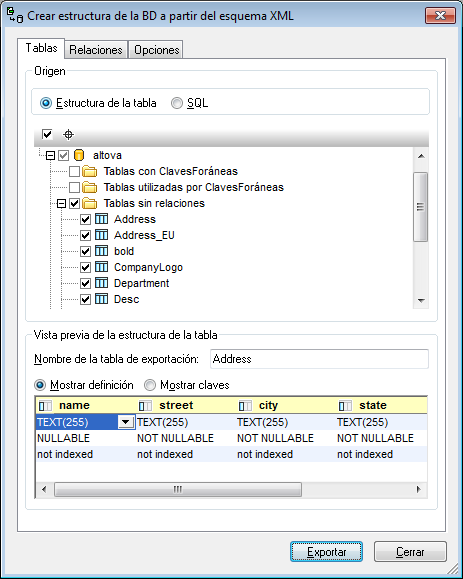463x579 pixels.
Task: Uncheck the Address table checkbox
Action: click(85, 219)
